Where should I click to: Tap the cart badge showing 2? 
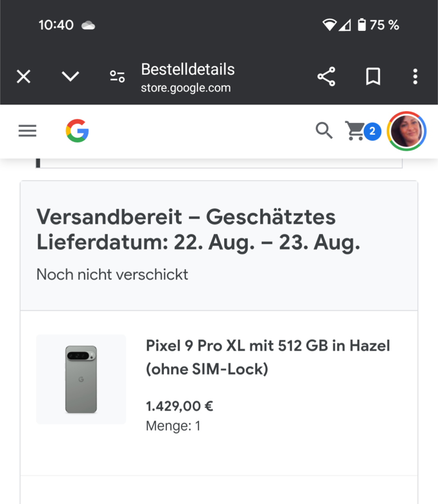coord(372,132)
